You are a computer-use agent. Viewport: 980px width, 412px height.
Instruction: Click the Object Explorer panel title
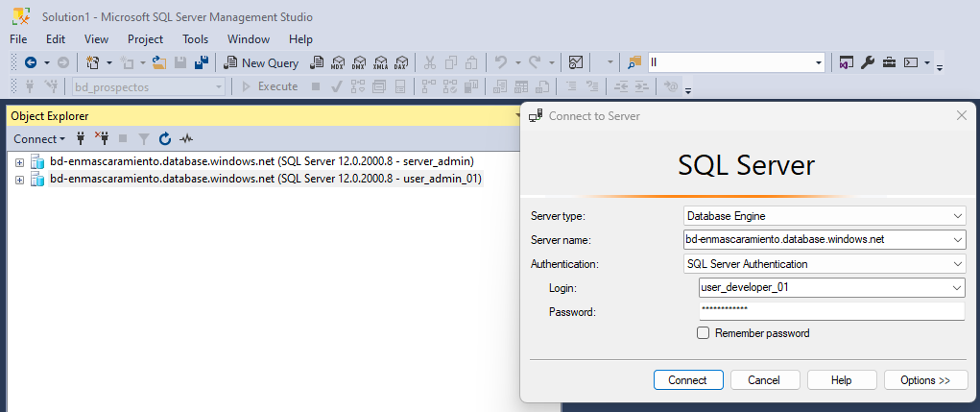click(x=50, y=115)
